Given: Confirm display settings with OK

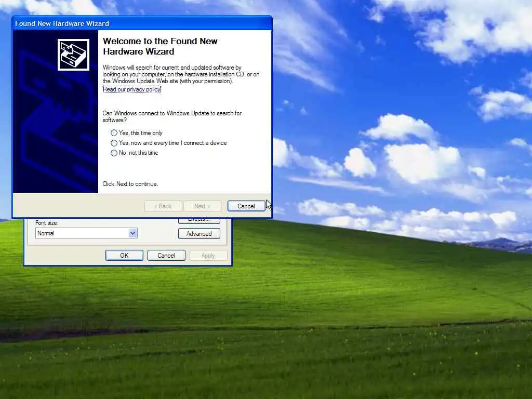Looking at the screenshot, I should 124,256.
